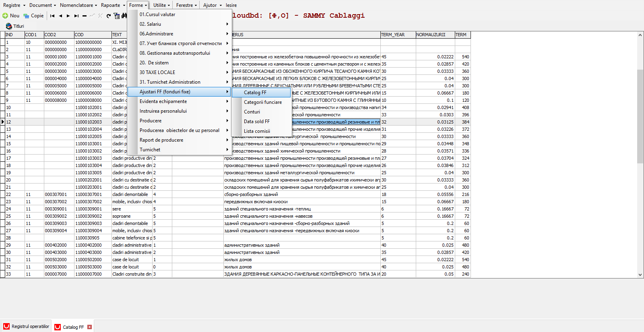Click the green Nou add-record icon
Screen dimensions: 644x332
click(x=5, y=16)
